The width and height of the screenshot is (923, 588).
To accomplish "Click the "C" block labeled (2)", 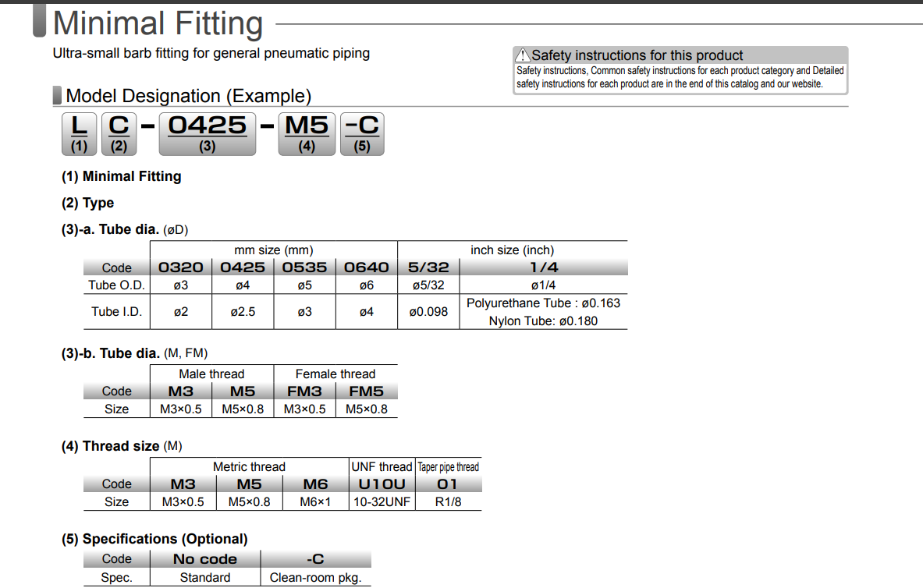I will [119, 133].
